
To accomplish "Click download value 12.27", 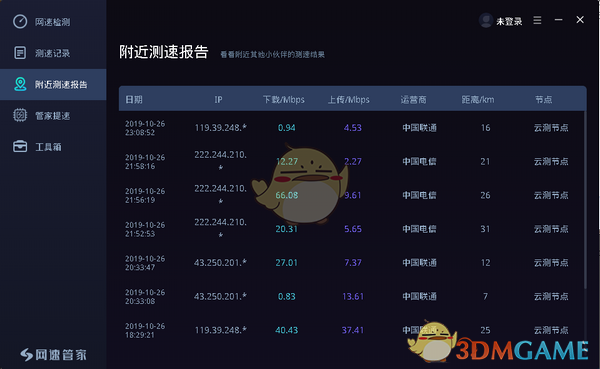I will [x=287, y=162].
